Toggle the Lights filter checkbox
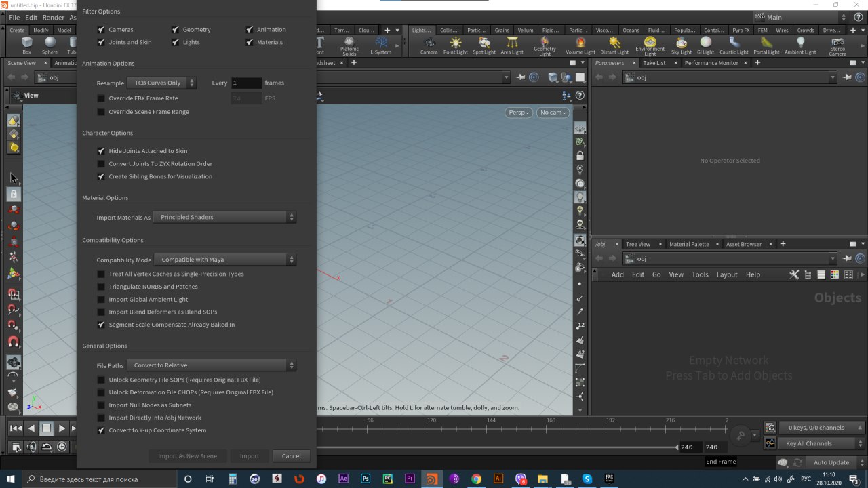Screen dimensions: 868x488 click(175, 42)
